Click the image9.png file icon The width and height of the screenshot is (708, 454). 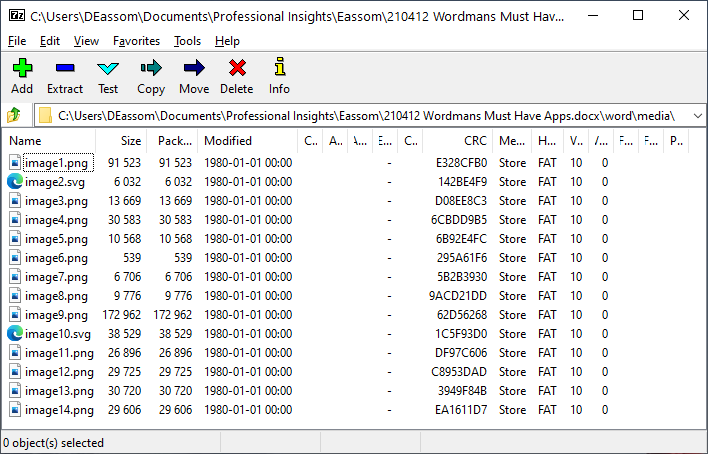click(x=15, y=314)
